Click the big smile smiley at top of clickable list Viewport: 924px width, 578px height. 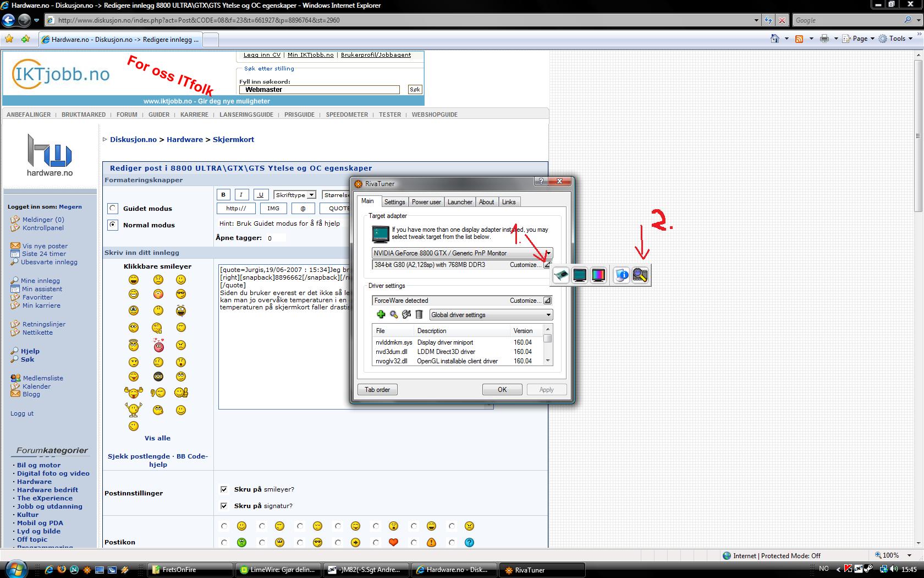coord(134,280)
